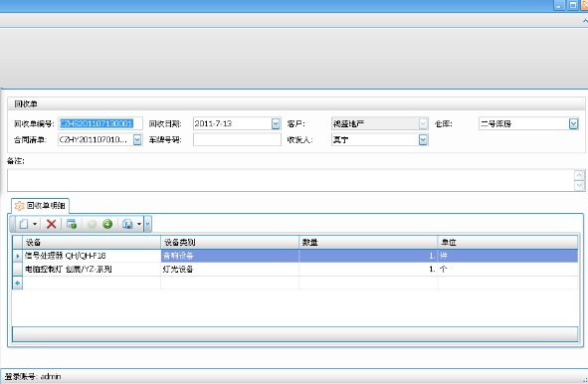This screenshot has width=588, height=384.
Task: Collapse the ribbon with top-right chevron
Action: coord(585,21)
